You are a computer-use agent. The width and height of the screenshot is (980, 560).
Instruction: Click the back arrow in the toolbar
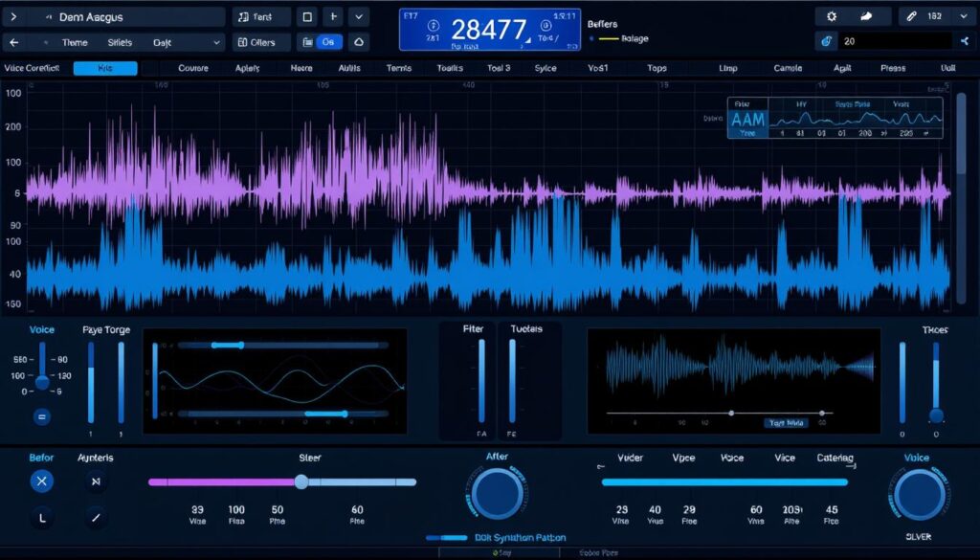(14, 42)
